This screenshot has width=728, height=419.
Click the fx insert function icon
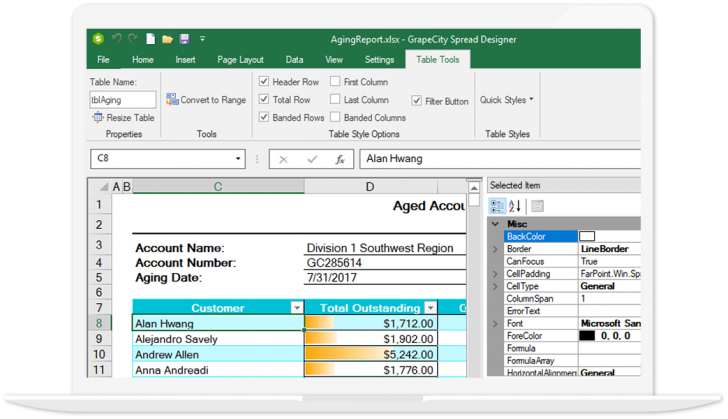(340, 159)
